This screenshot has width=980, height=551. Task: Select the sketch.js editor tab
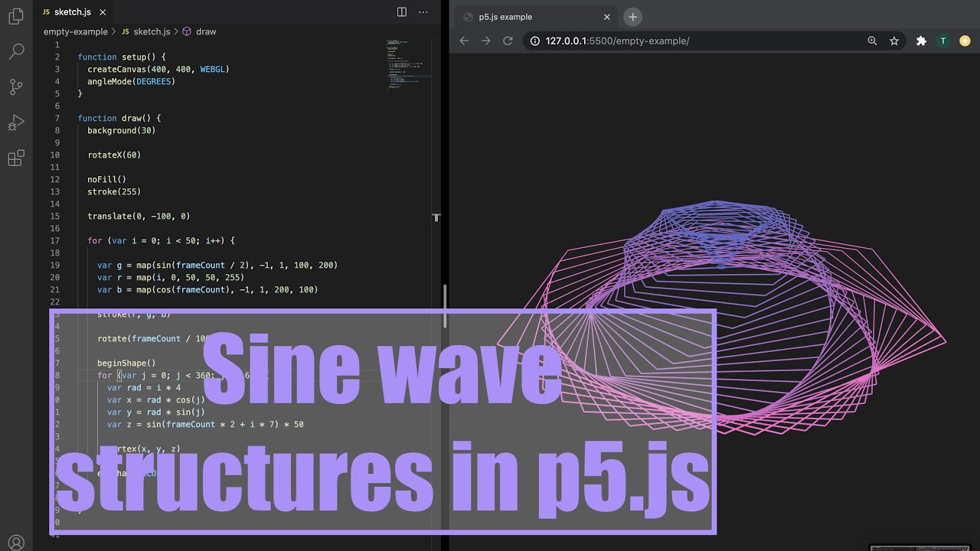click(x=73, y=12)
